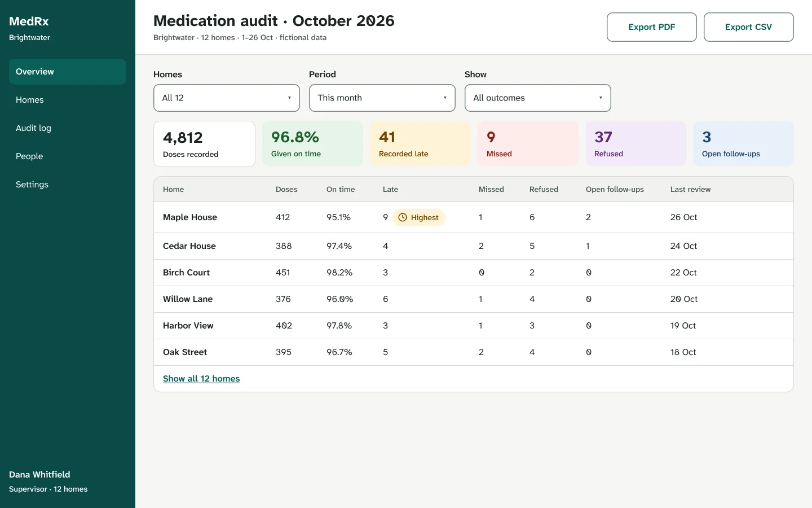Export the audit as PDF
This screenshot has height=508, width=812.
click(652, 27)
